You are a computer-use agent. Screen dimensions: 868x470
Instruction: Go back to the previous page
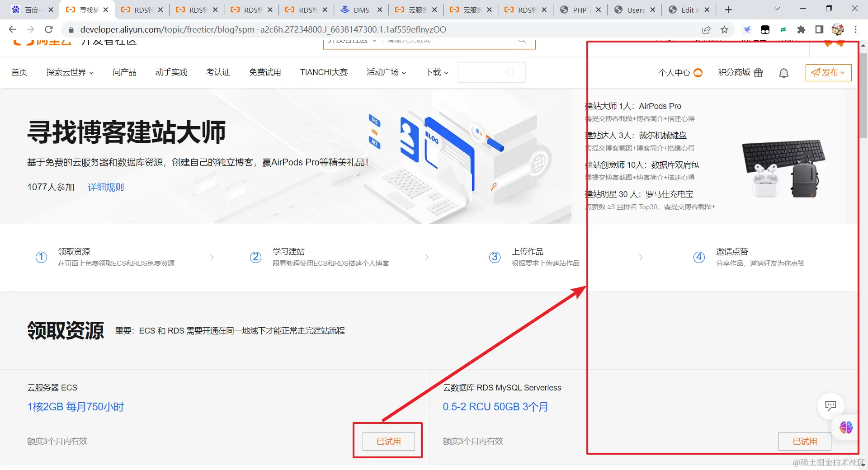pos(12,29)
